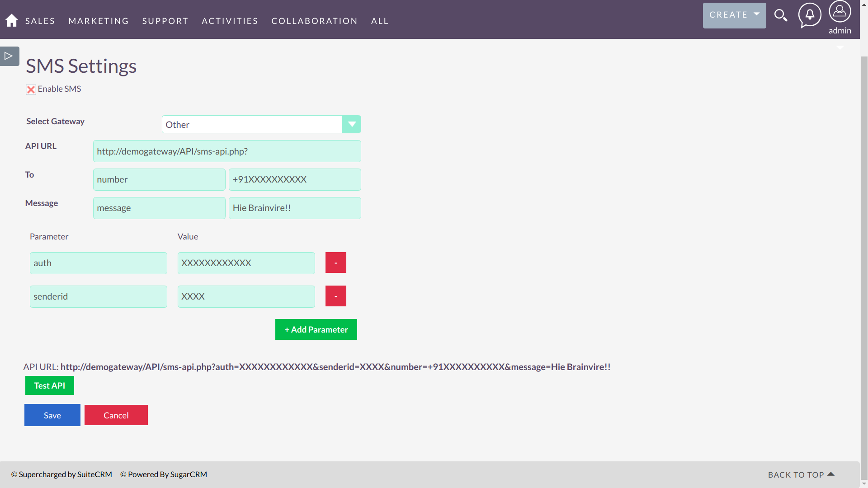Viewport: 868px width, 488px height.
Task: Remove the auth parameter row
Action: point(335,262)
